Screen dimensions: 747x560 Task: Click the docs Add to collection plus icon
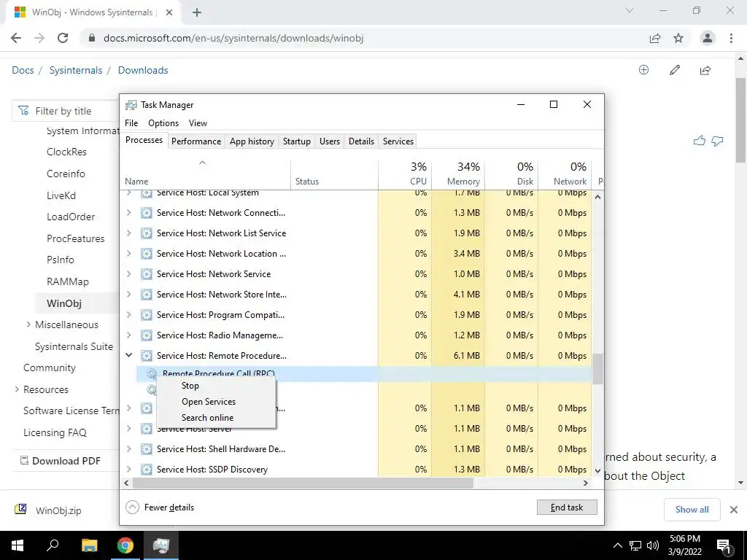tap(643, 70)
